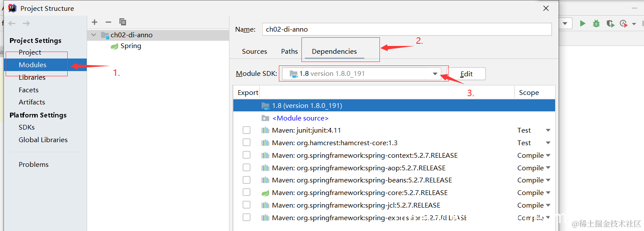Click the Scope column header
The height and width of the screenshot is (231, 644).
[x=529, y=93]
